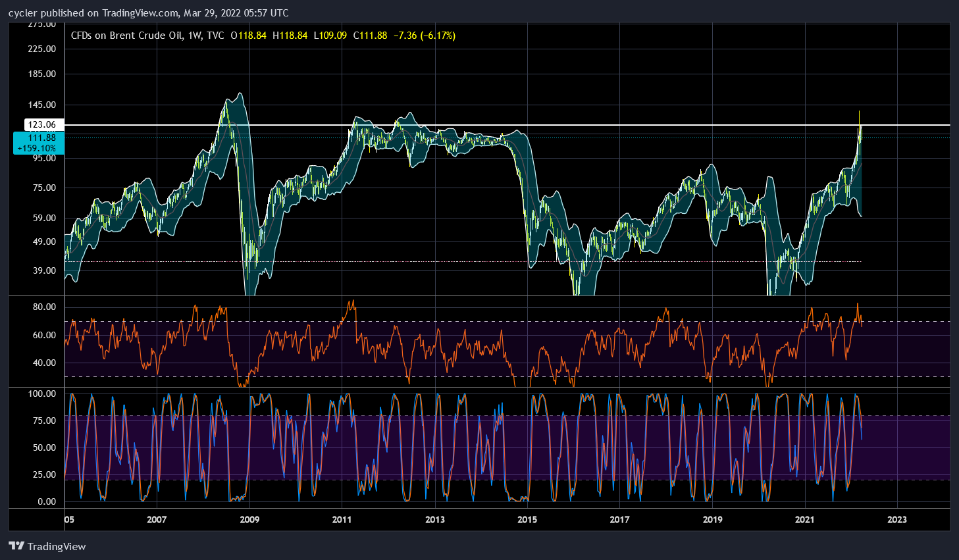Click the 225.00 price axis label
Image resolution: width=959 pixels, height=560 pixels.
(42, 49)
